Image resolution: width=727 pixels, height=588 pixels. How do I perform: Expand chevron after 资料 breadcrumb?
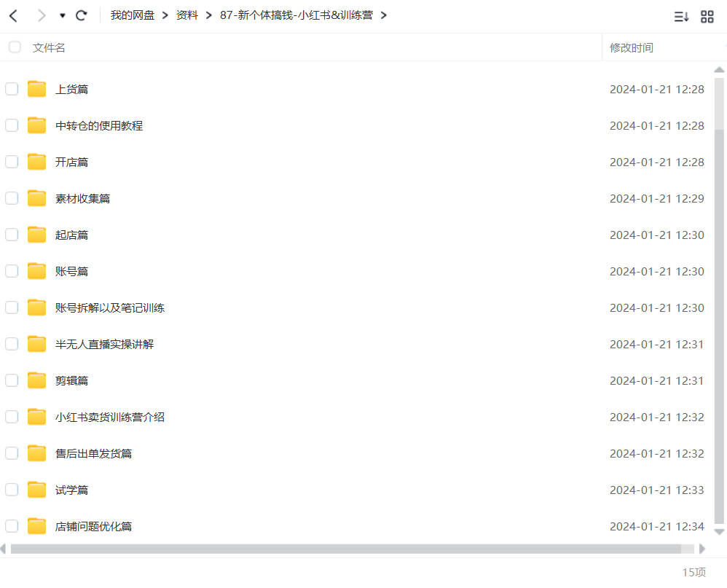(x=208, y=16)
